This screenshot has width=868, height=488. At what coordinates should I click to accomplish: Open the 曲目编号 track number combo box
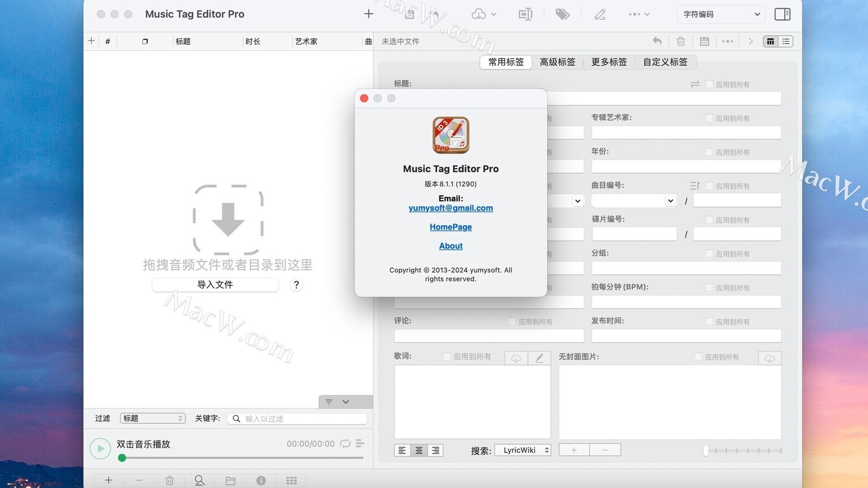634,201
